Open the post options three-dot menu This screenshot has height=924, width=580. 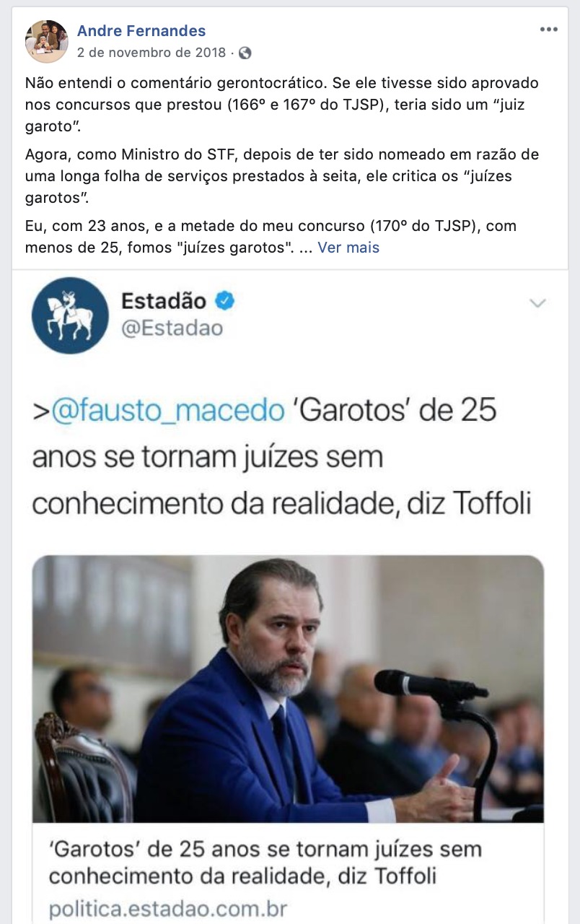pyautogui.click(x=549, y=29)
